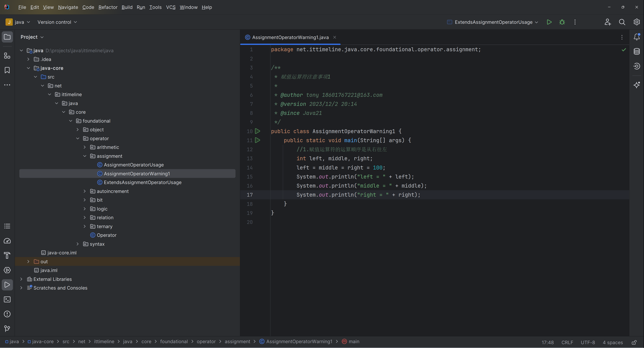Viewport: 644px width, 348px height.
Task: Toggle read-only lock in status bar
Action: (x=634, y=342)
